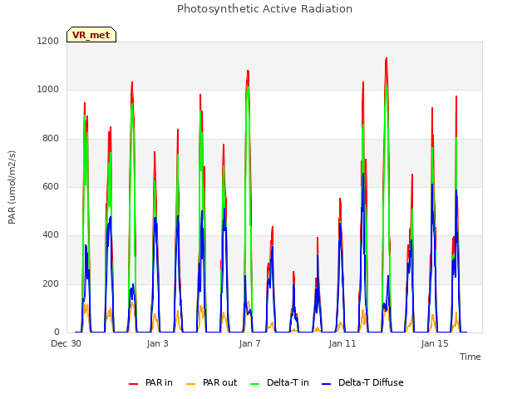Toggle the Delta-T Diffuse legend entry
Viewport: 532px width, 399px height.
pyautogui.click(x=362, y=382)
